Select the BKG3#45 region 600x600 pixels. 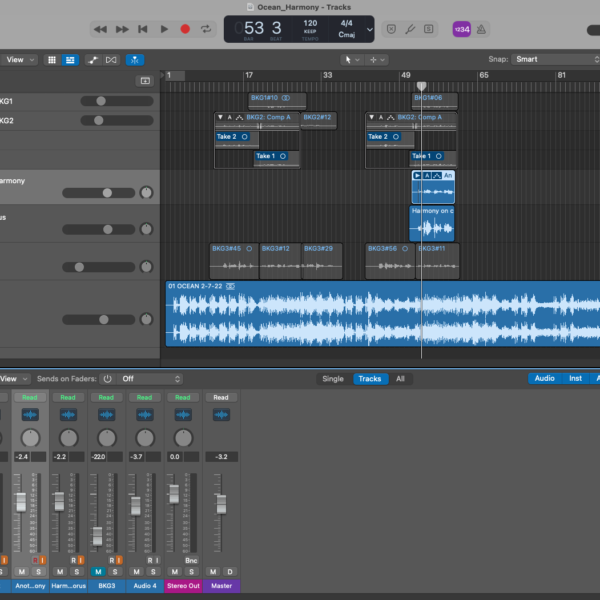coord(234,261)
